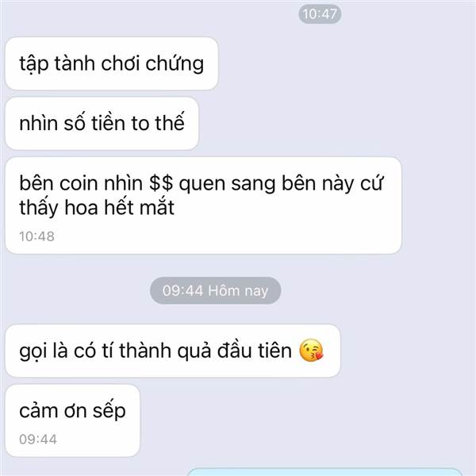Image resolution: width=476 pixels, height=476 pixels.
Task: Select the 'gọi là có tí thành quả' message
Action: 173,351
